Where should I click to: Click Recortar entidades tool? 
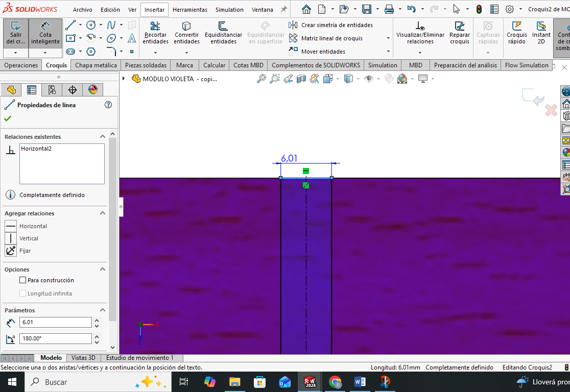(x=155, y=33)
